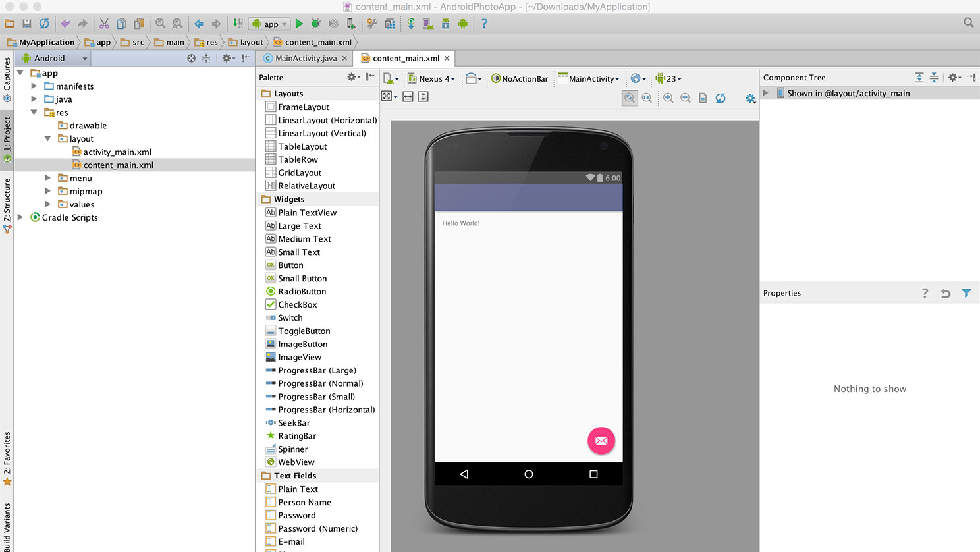This screenshot has width=980, height=552.
Task: Refresh the layout preview
Action: pos(721,97)
